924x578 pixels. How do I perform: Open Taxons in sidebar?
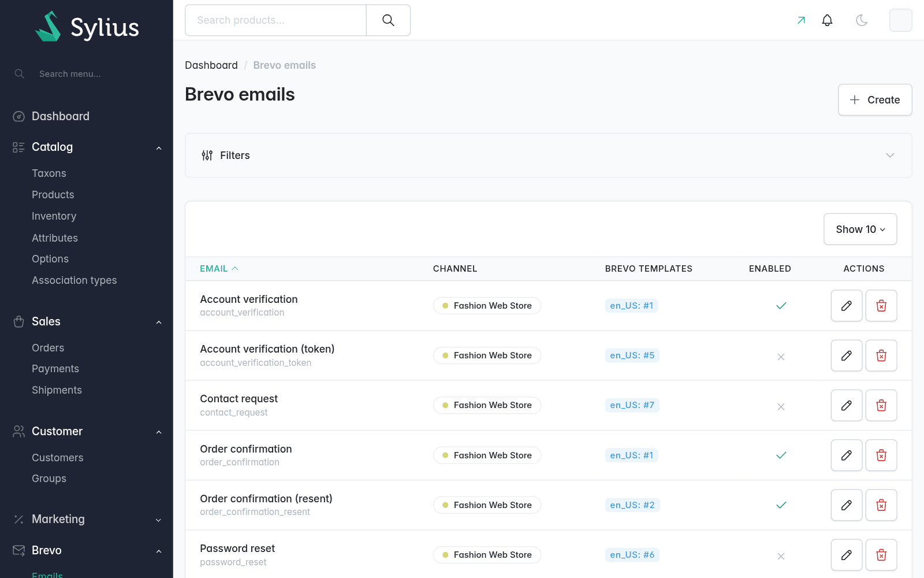pyautogui.click(x=49, y=173)
